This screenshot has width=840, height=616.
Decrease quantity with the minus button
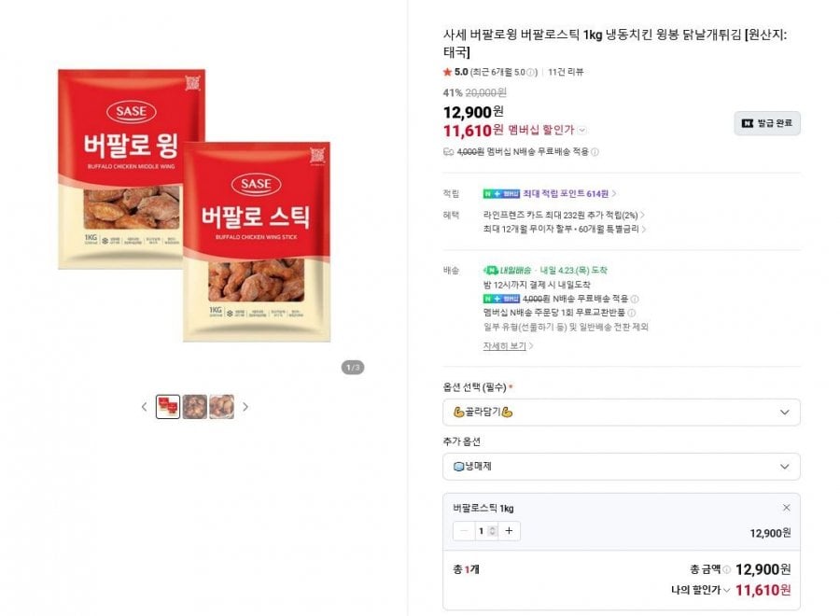click(x=465, y=531)
